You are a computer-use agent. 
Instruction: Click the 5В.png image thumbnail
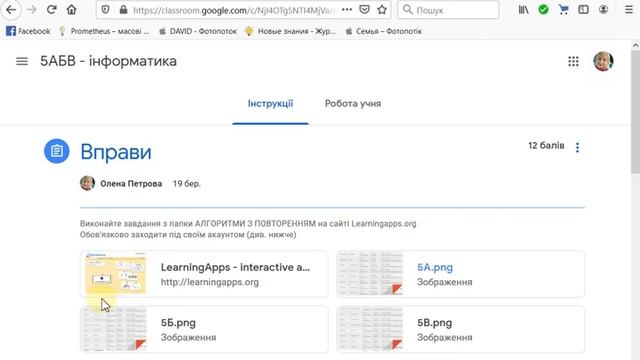[x=371, y=329]
